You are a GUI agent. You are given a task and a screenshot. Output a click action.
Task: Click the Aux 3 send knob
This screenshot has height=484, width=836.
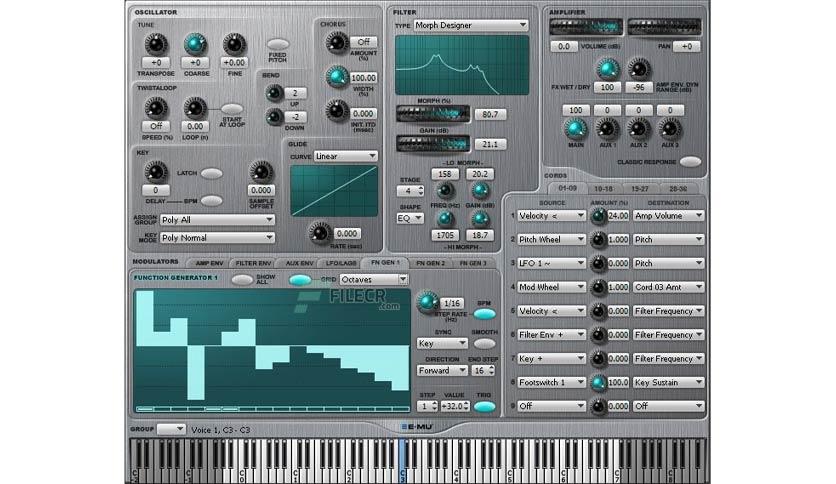click(670, 129)
